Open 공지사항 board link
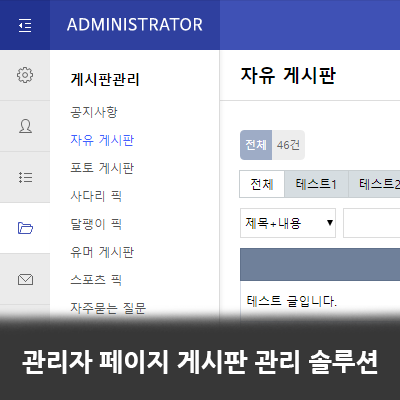Viewport: 400px width, 400px height. pyautogui.click(x=94, y=112)
